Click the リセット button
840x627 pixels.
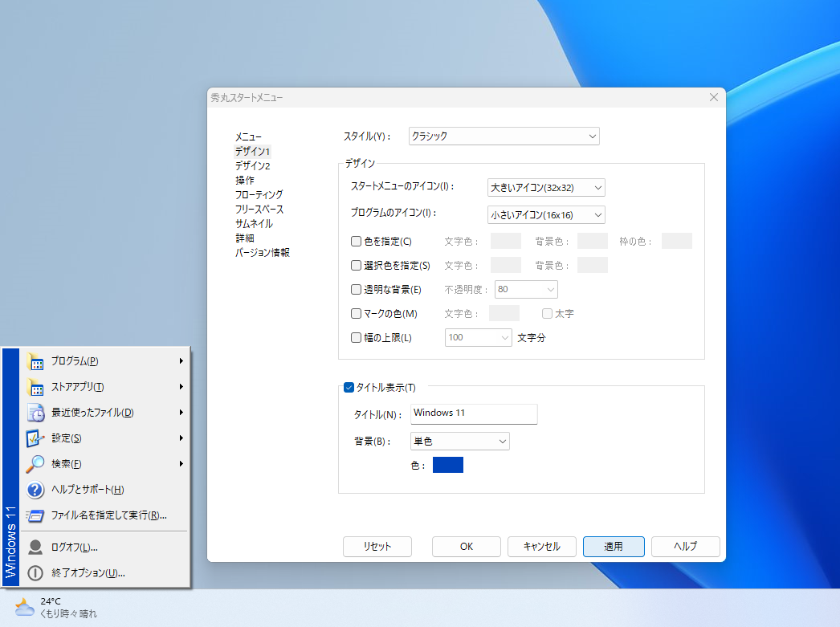click(377, 546)
